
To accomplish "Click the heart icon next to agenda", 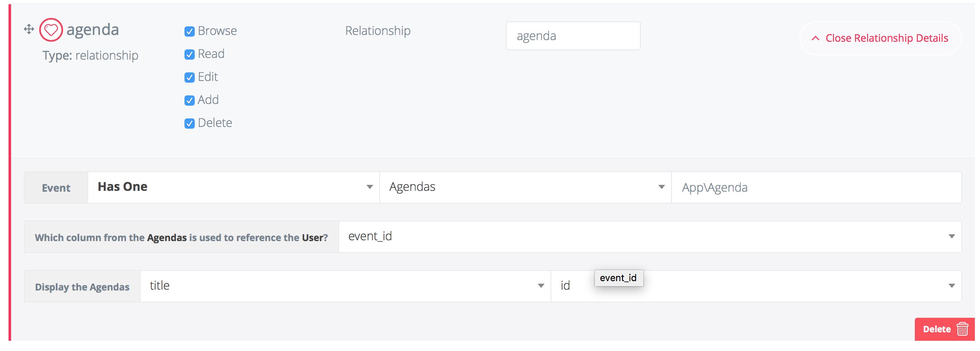I will pyautogui.click(x=50, y=30).
